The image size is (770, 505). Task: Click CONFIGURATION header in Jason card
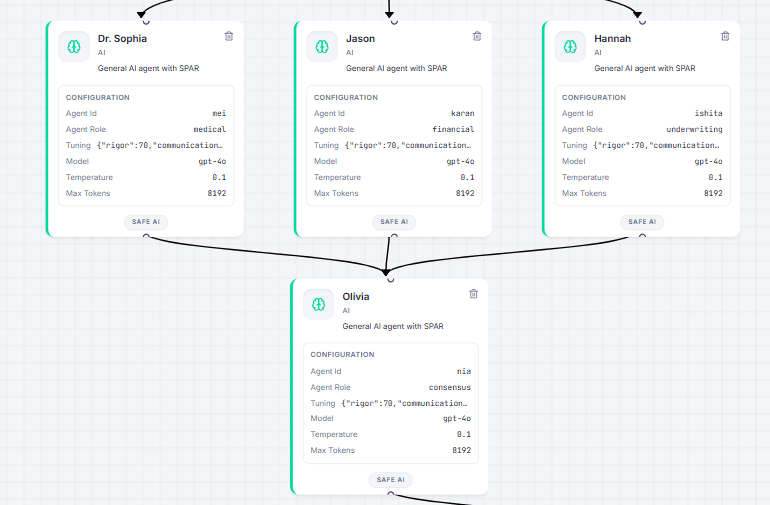(x=346, y=98)
